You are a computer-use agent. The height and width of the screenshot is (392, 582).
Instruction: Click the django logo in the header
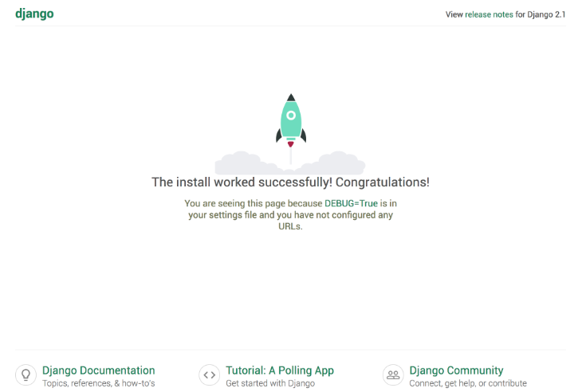[x=34, y=14]
